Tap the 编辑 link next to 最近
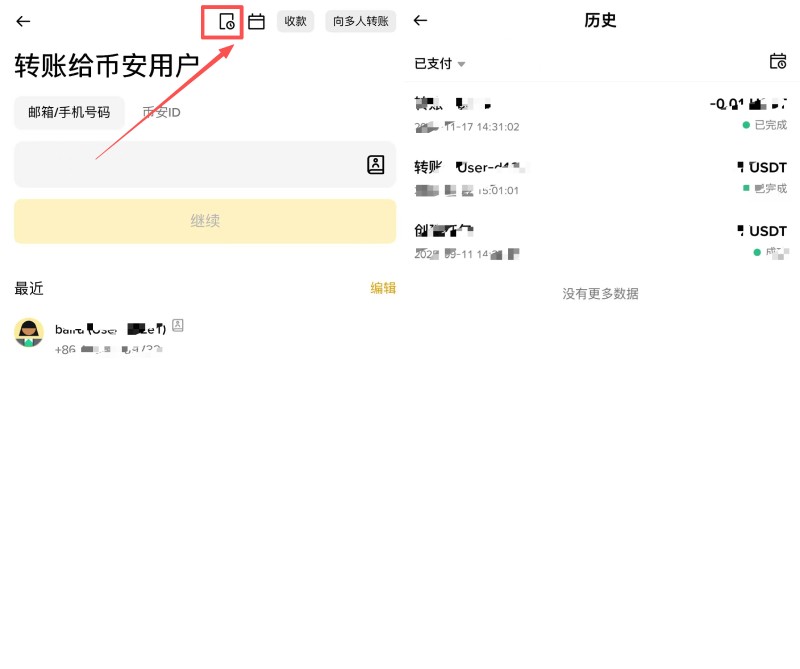The width and height of the screenshot is (800, 669). pyautogui.click(x=385, y=288)
